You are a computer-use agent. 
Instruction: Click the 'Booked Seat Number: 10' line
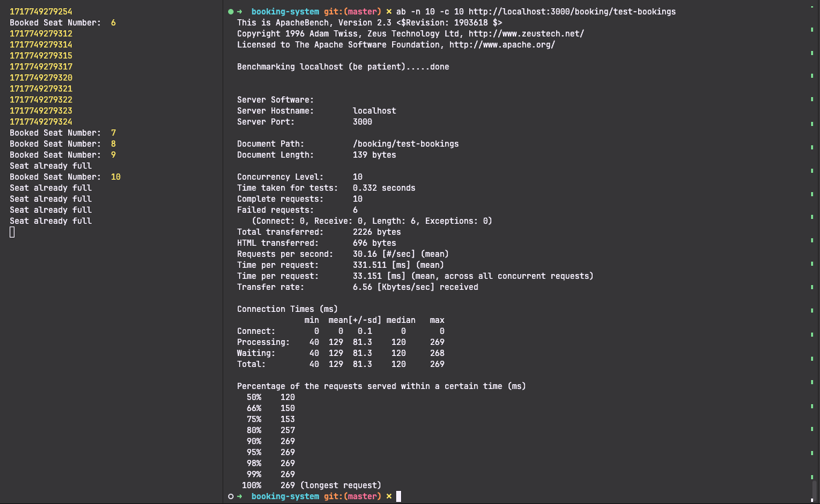point(65,177)
